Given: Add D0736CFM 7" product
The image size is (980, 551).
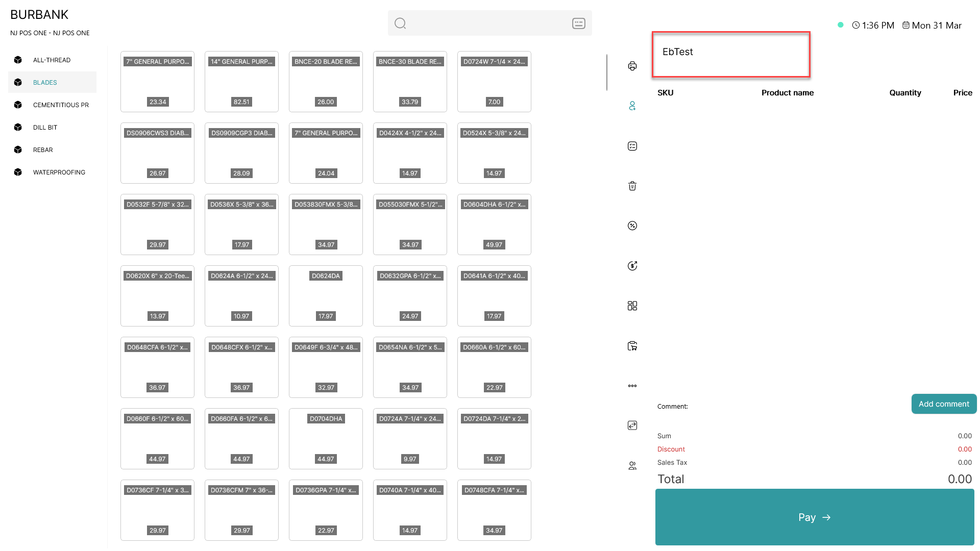Looking at the screenshot, I should point(241,510).
